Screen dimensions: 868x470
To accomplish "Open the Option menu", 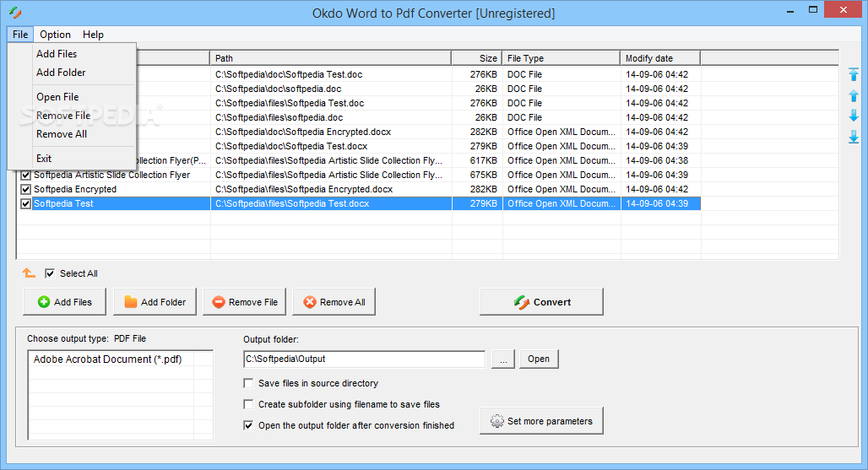I will 56,35.
